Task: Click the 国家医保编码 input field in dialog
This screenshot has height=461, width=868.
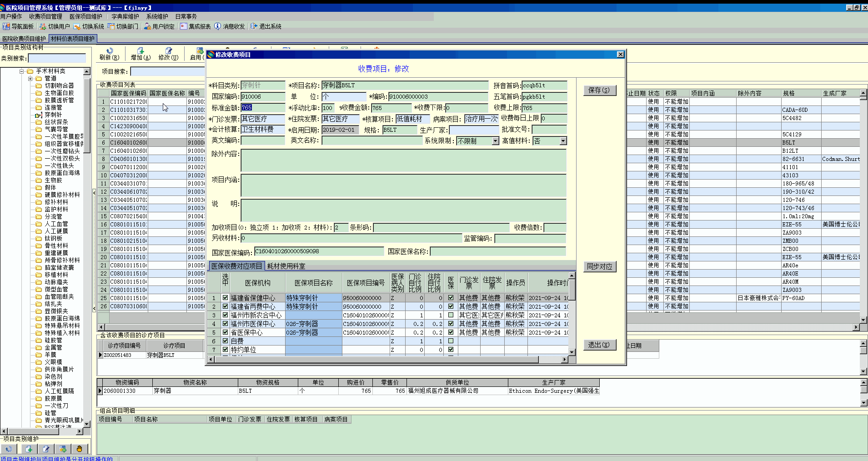Action: [320, 251]
